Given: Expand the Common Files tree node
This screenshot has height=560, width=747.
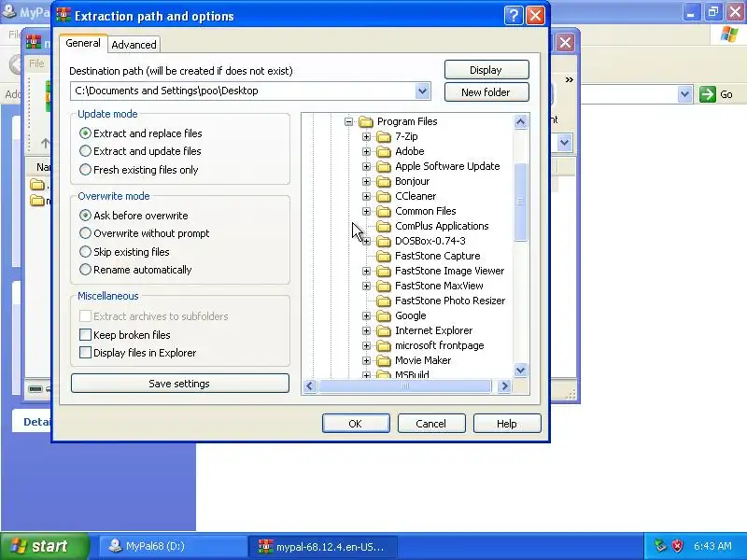Looking at the screenshot, I should coord(366,212).
